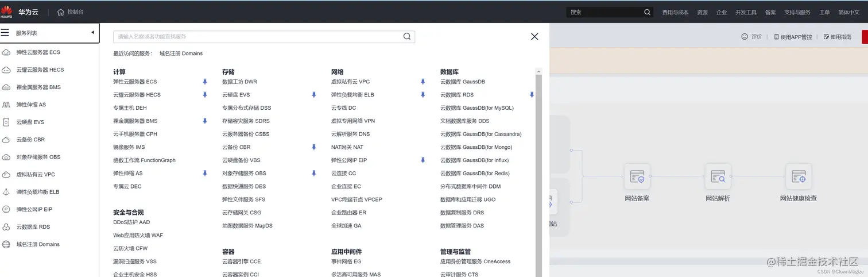Unpin 弹性负载均衡 ELB in 网络 list
868x277 pixels.
coord(423,95)
